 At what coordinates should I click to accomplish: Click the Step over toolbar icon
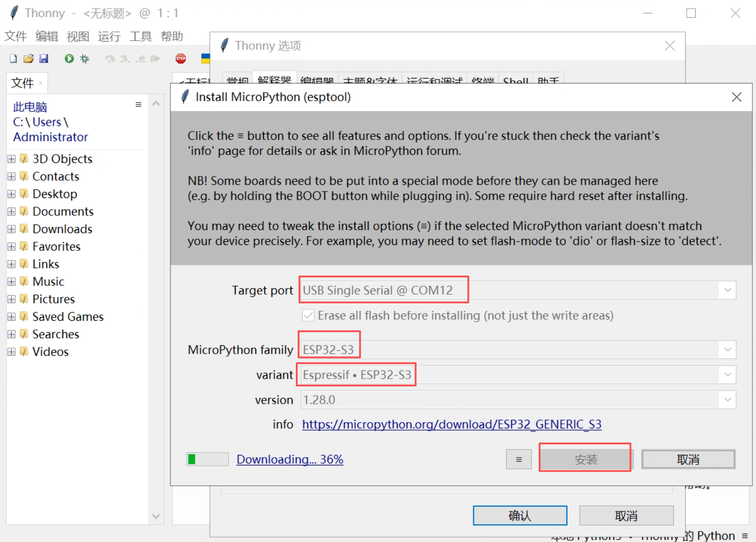tap(110, 59)
